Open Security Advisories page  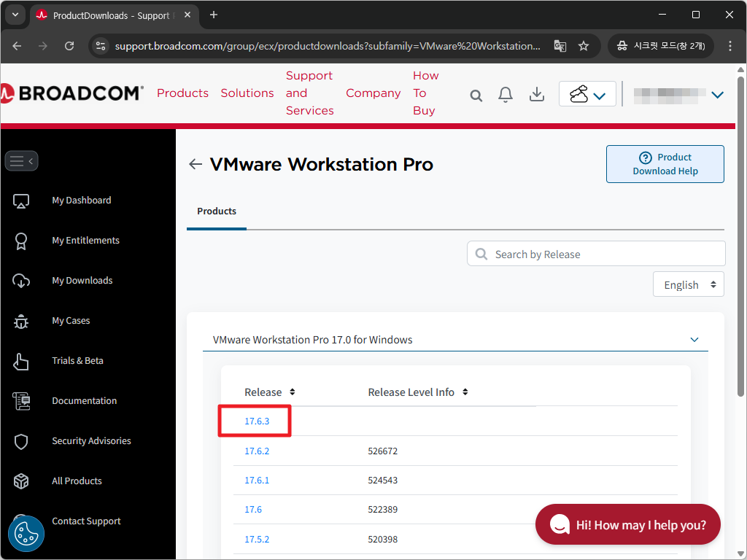pyautogui.click(x=91, y=441)
